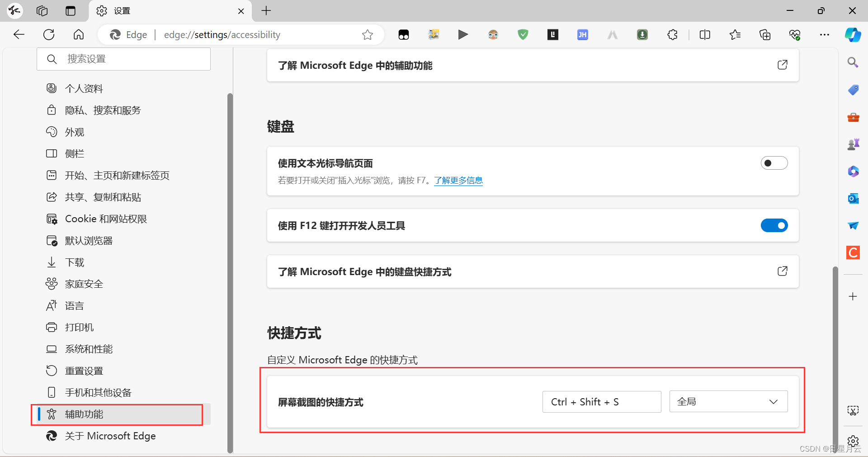
Task: Open the Favorites star-list icon
Action: click(x=735, y=35)
